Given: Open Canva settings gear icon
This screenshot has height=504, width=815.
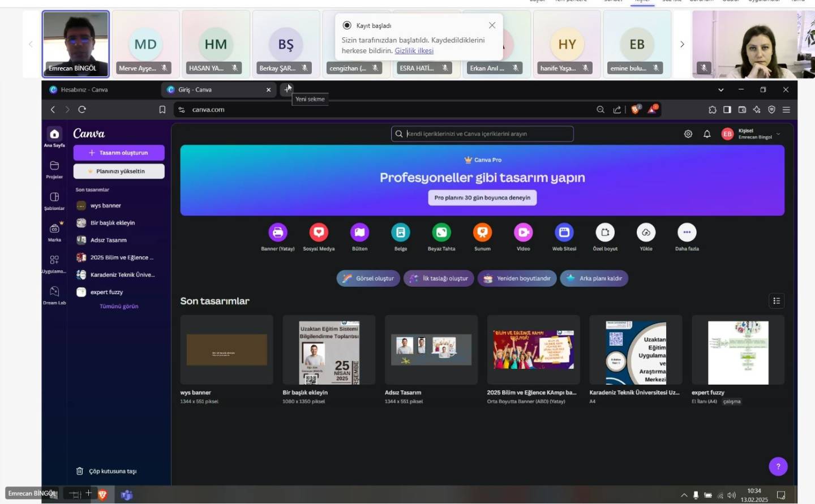Looking at the screenshot, I should tap(688, 134).
